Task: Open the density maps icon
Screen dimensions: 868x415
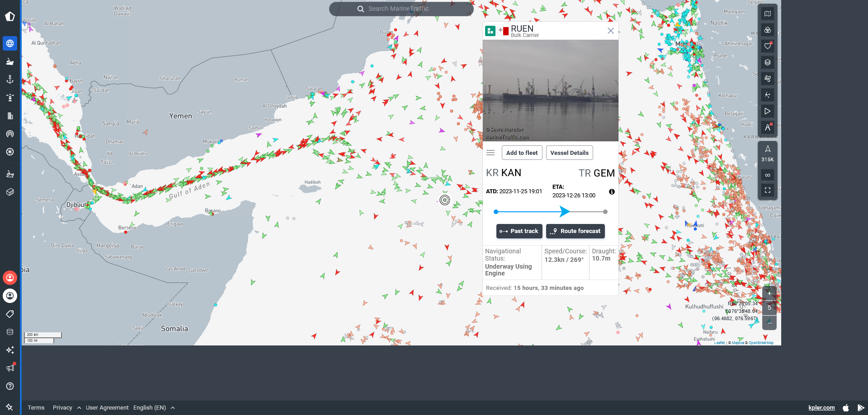Action: pyautogui.click(x=768, y=95)
